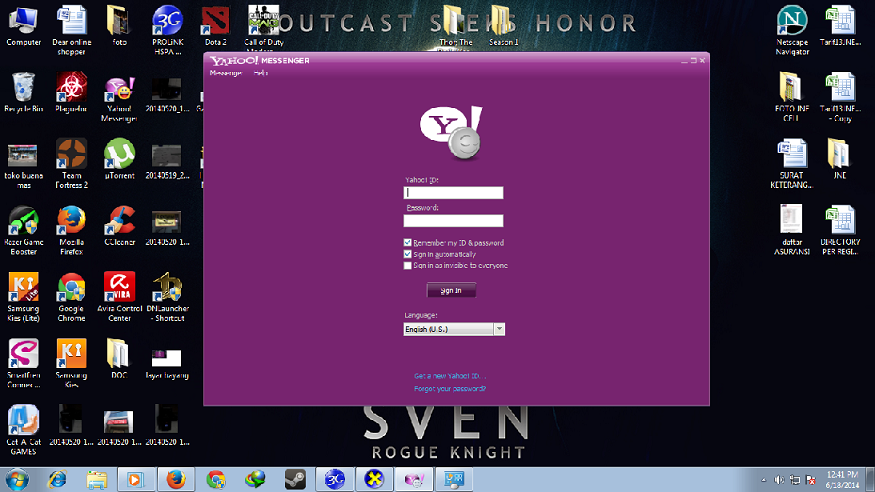The image size is (875, 492).
Task: Open SURAT KETERANG document icon
Action: click(x=791, y=163)
